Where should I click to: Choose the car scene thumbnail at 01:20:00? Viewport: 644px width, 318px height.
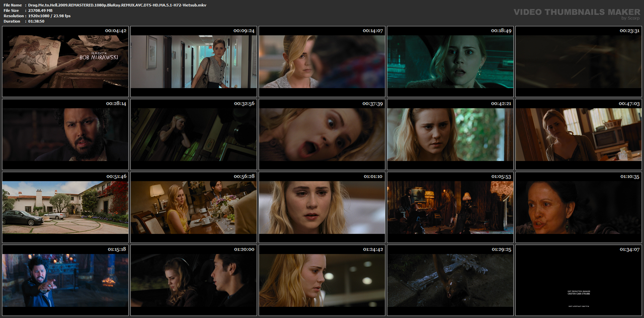194,280
